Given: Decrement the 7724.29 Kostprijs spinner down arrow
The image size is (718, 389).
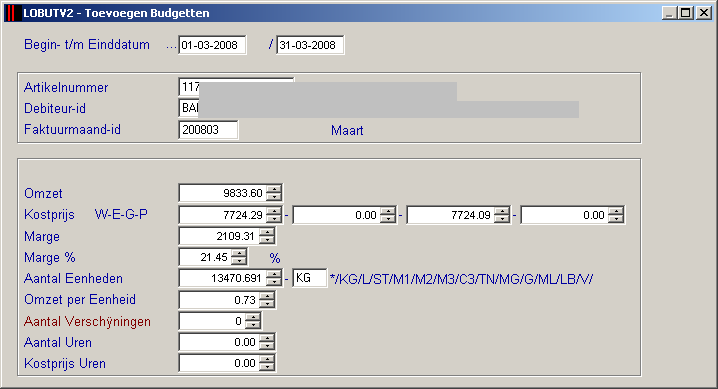Looking at the screenshot, I should coord(274,219).
